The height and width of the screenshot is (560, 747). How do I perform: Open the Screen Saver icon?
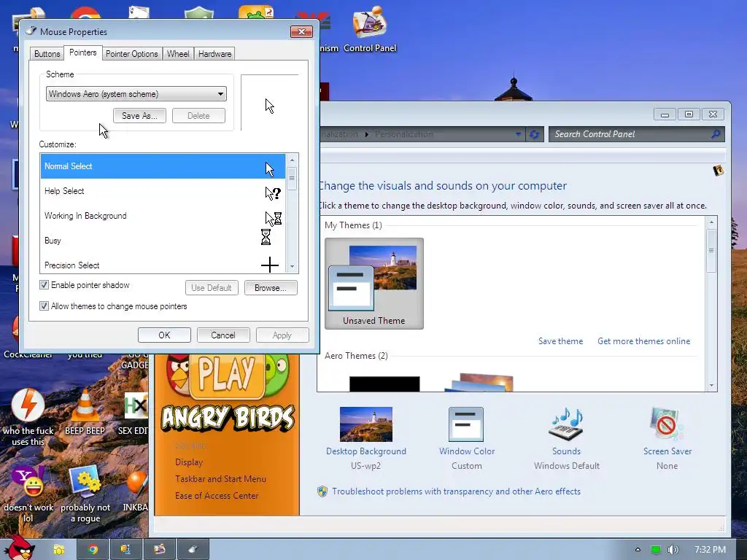[x=667, y=424]
